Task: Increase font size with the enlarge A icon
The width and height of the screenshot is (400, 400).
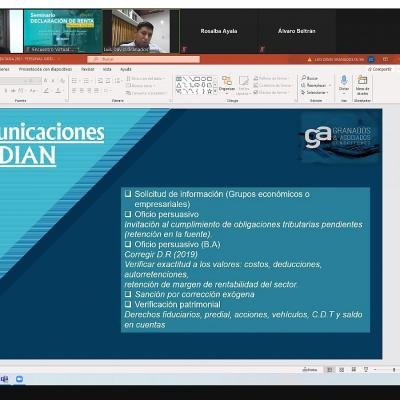Action: 46,81
